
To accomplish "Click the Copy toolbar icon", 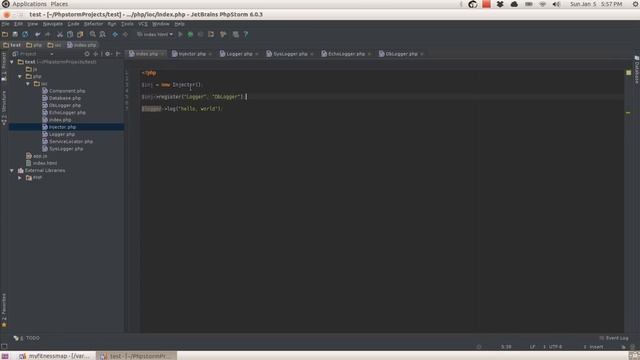I will click(x=70, y=35).
